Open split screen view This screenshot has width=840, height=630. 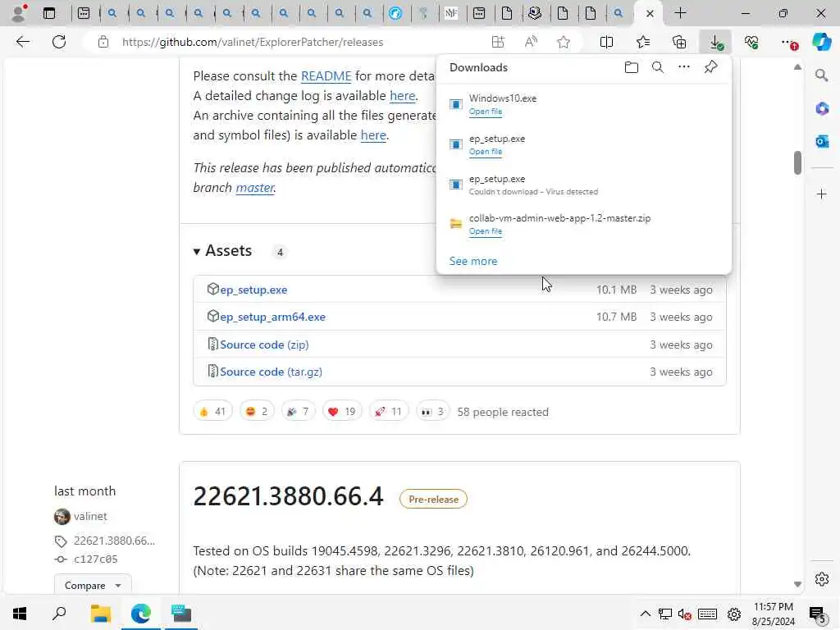(x=606, y=42)
